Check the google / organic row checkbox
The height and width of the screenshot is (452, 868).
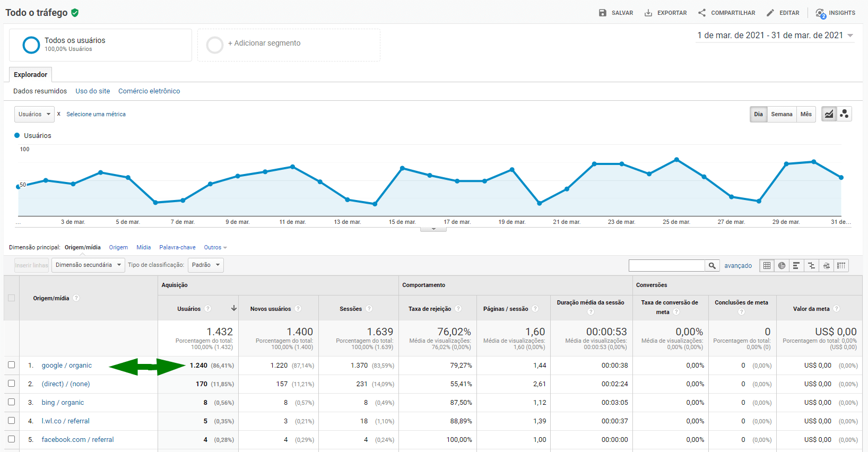click(x=11, y=365)
